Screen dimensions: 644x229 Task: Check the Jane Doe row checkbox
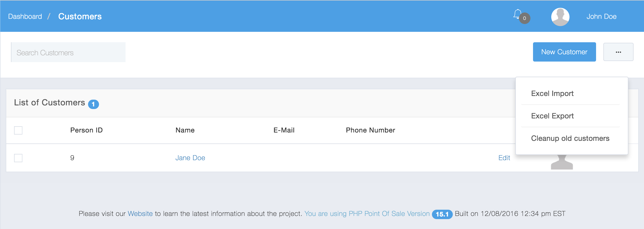click(18, 158)
